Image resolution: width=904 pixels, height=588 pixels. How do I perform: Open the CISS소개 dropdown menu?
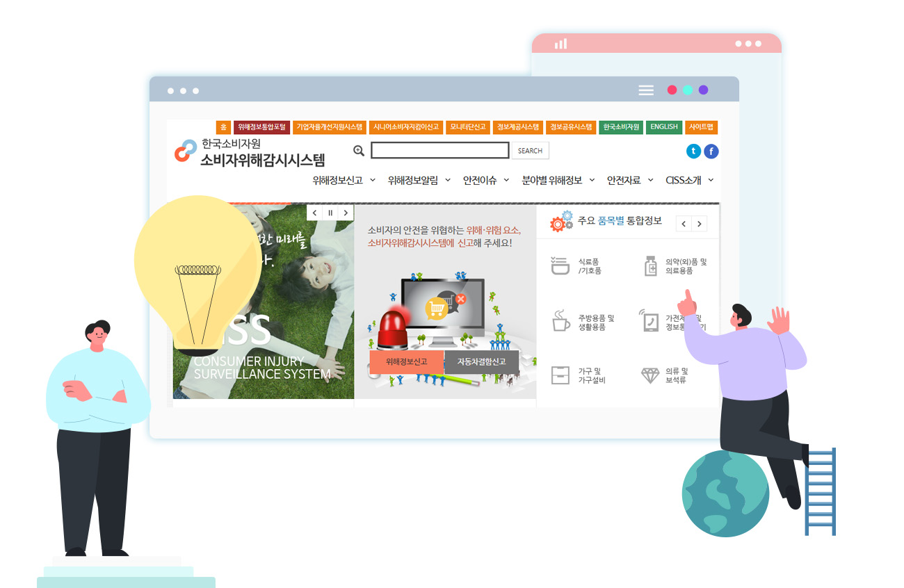pos(689,180)
